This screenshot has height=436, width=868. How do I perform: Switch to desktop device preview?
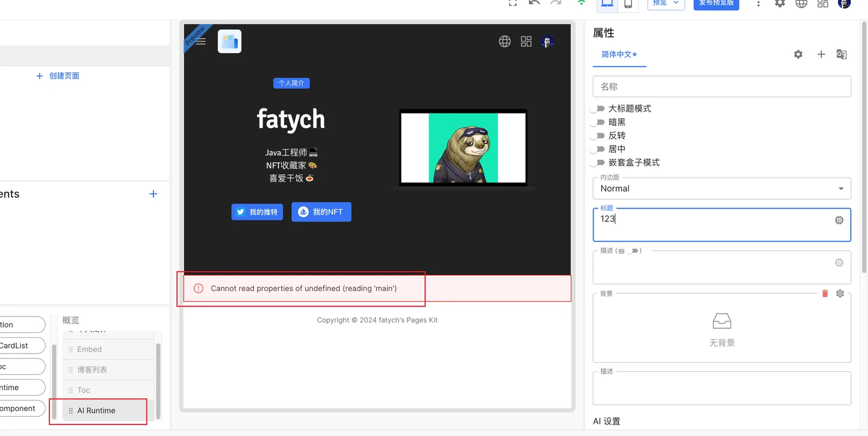pos(607,4)
